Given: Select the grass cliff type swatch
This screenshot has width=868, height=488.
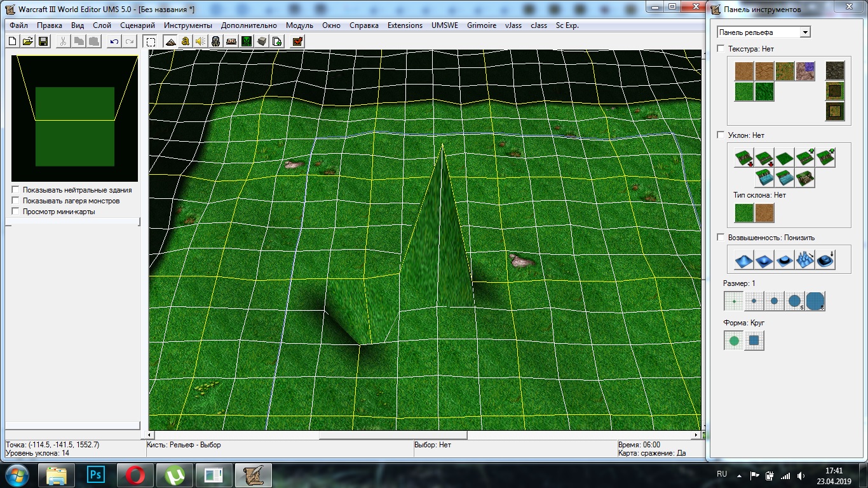Looking at the screenshot, I should 744,212.
